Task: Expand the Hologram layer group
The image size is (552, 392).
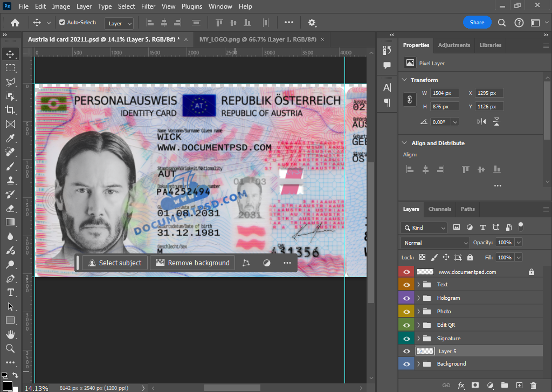Action: [x=418, y=298]
